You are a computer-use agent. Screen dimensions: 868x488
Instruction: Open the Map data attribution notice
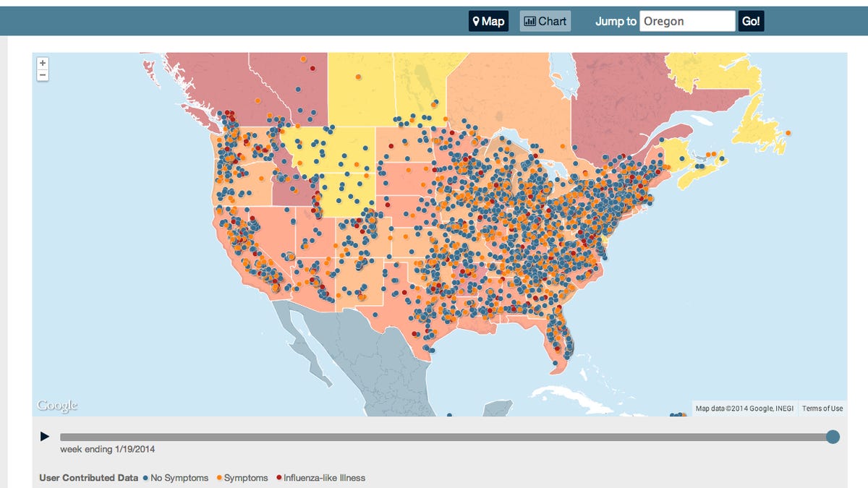click(x=744, y=408)
